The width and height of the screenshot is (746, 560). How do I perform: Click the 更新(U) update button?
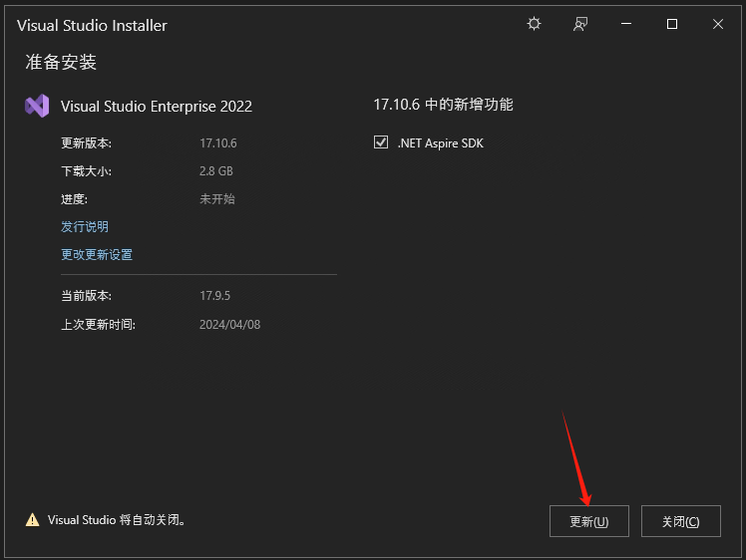(x=589, y=521)
